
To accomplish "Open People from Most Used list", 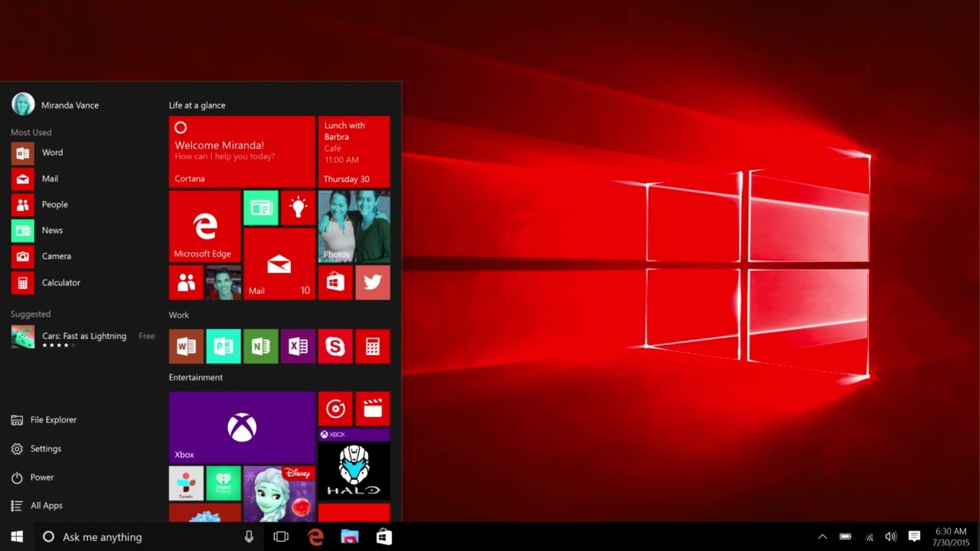I will (83, 204).
